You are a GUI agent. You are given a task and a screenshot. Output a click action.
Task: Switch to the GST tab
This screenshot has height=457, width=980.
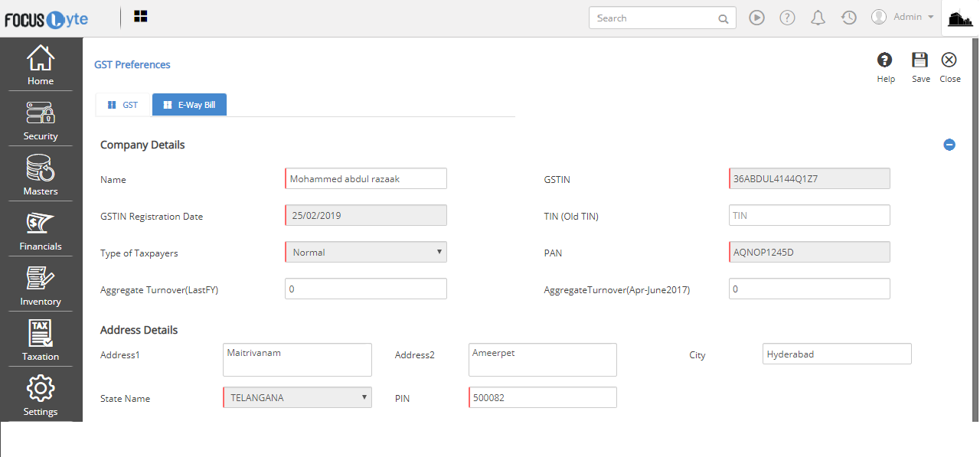[122, 105]
